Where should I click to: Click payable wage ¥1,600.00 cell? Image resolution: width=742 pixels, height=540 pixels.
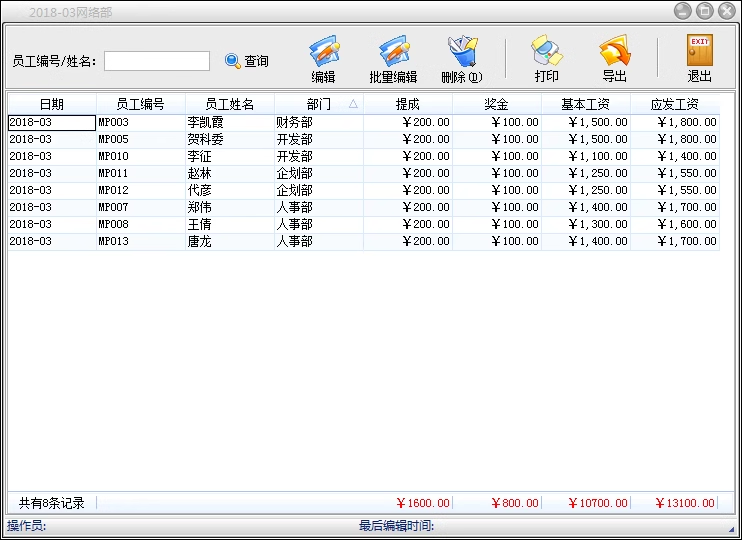pos(675,225)
